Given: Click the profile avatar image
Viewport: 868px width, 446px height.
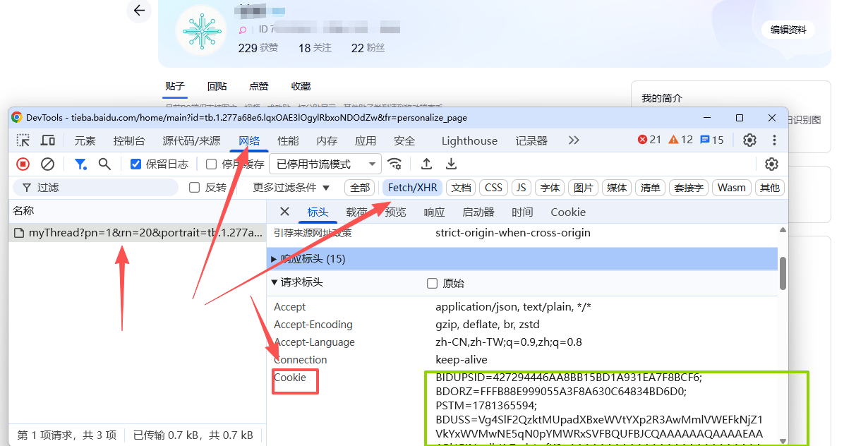Looking at the screenshot, I should pyautogui.click(x=201, y=30).
